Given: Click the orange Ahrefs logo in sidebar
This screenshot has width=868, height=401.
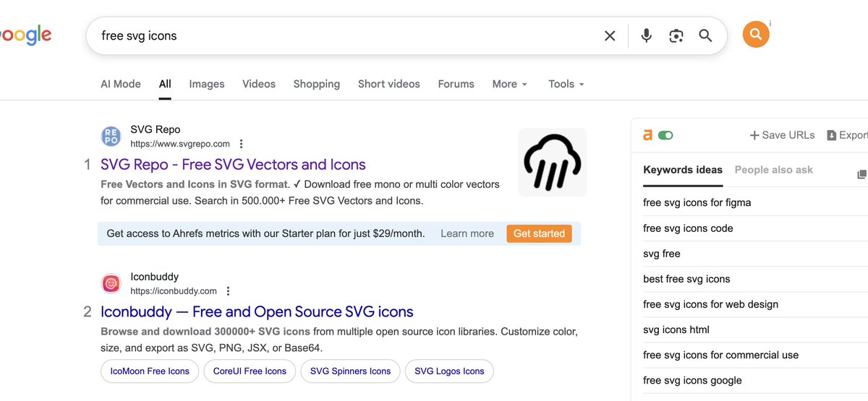Looking at the screenshot, I should 648,135.
